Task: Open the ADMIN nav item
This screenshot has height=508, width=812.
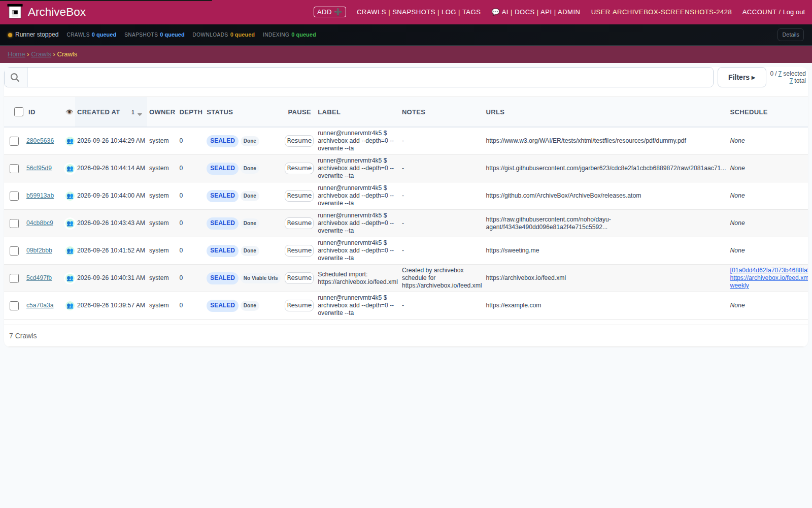Action: point(569,12)
